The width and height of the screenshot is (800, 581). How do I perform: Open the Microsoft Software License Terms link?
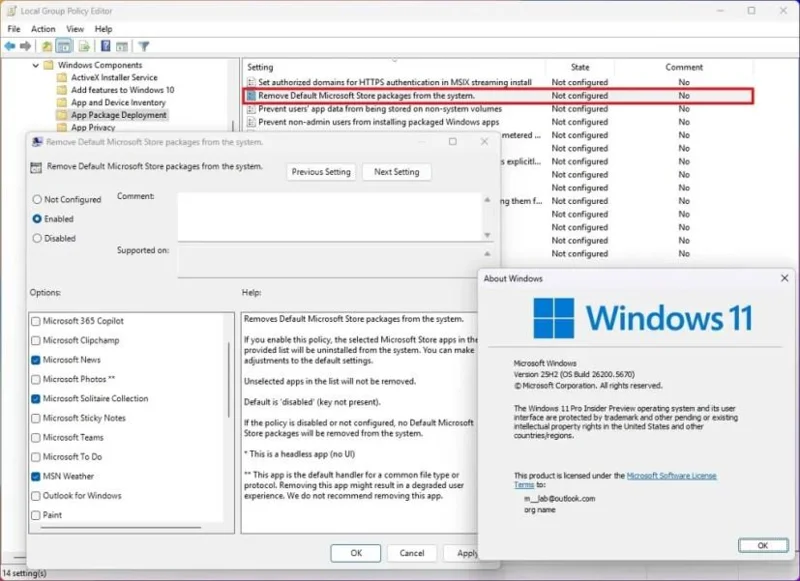[x=671, y=476]
